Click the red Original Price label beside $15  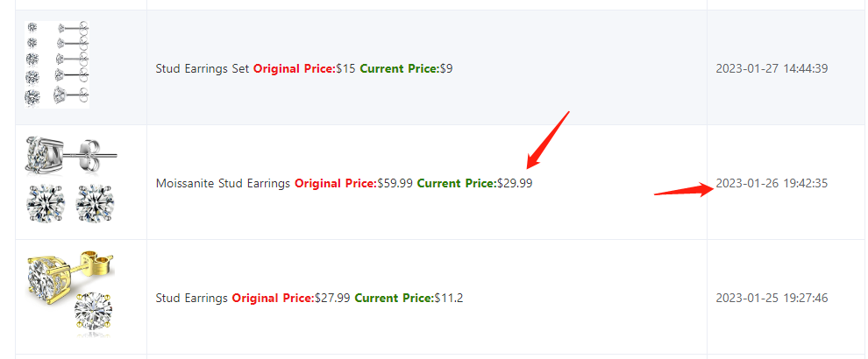(294, 68)
